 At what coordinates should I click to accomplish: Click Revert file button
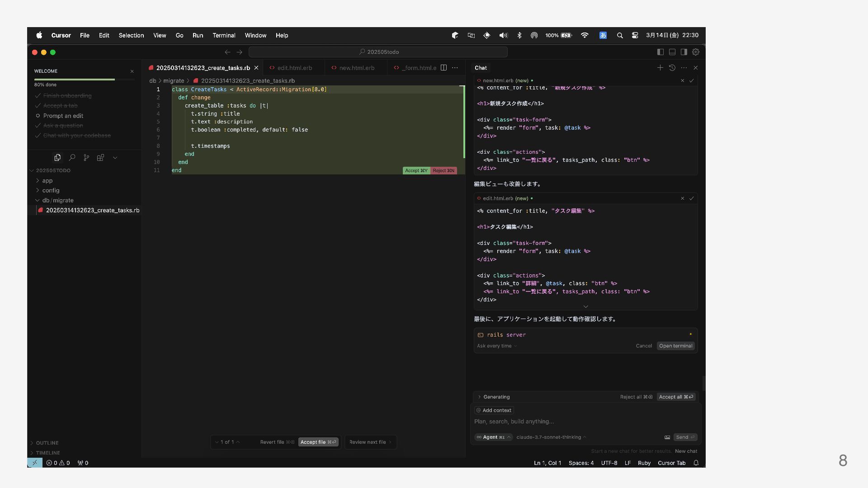click(277, 442)
